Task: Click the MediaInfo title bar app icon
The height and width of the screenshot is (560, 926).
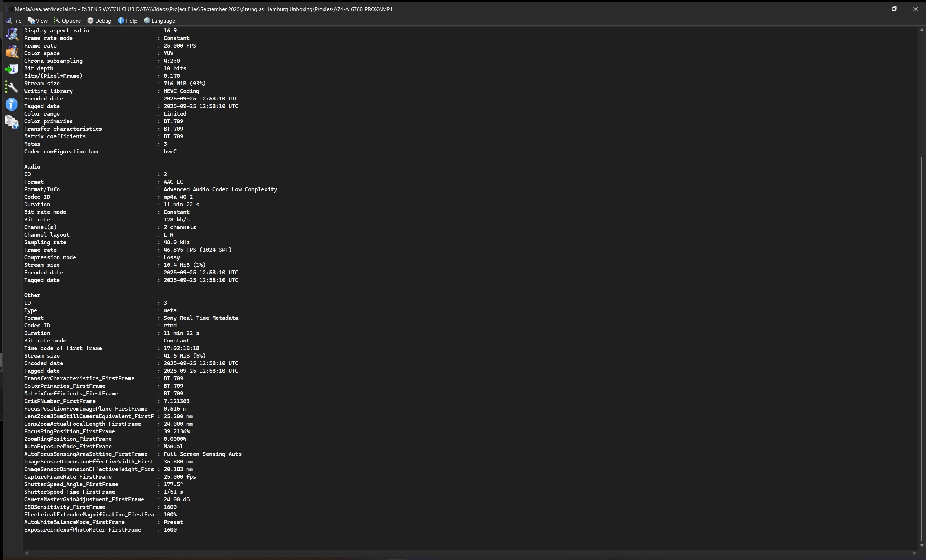Action: click(x=9, y=9)
